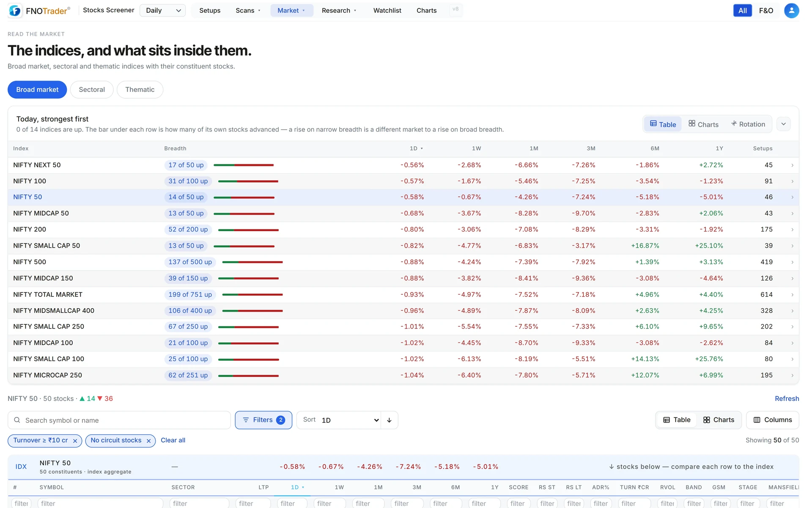The width and height of the screenshot is (812, 508).
Task: Sort indices by the 1D column header
Action: (416, 149)
